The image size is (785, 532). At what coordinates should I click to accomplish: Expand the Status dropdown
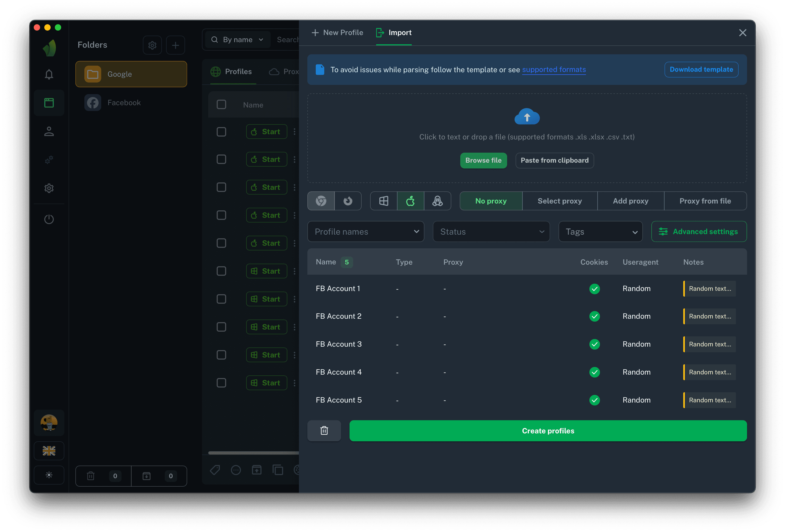491,232
